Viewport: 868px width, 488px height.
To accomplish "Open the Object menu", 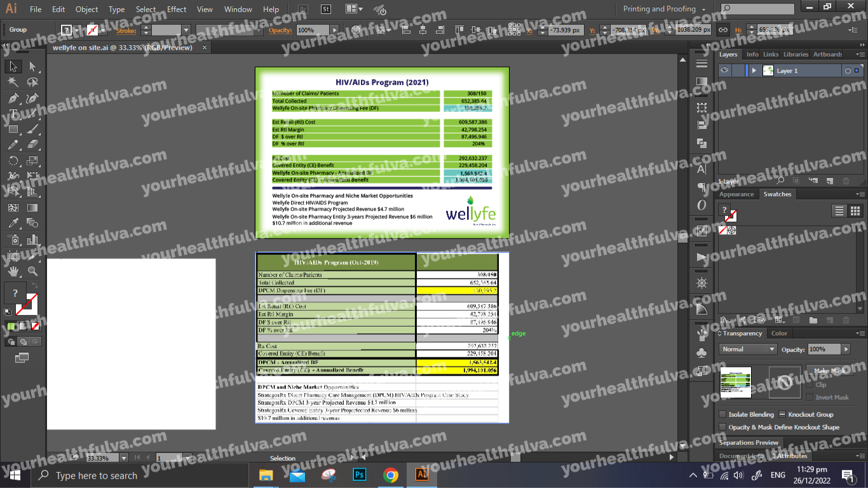I will 86,9.
